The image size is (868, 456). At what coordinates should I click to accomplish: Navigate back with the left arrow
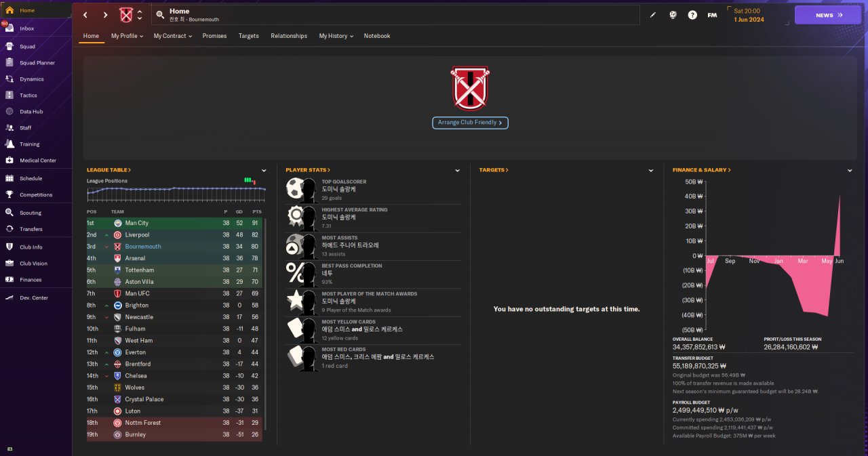85,15
